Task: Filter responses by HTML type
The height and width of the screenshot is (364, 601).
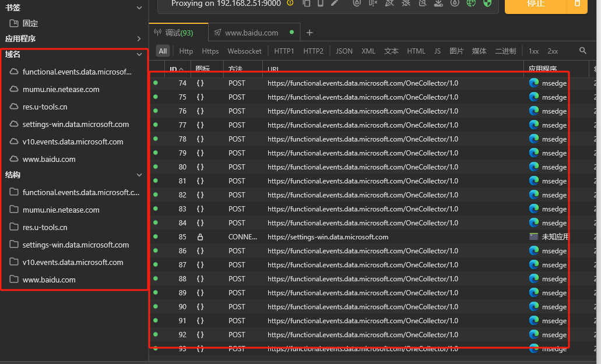Action: [416, 51]
